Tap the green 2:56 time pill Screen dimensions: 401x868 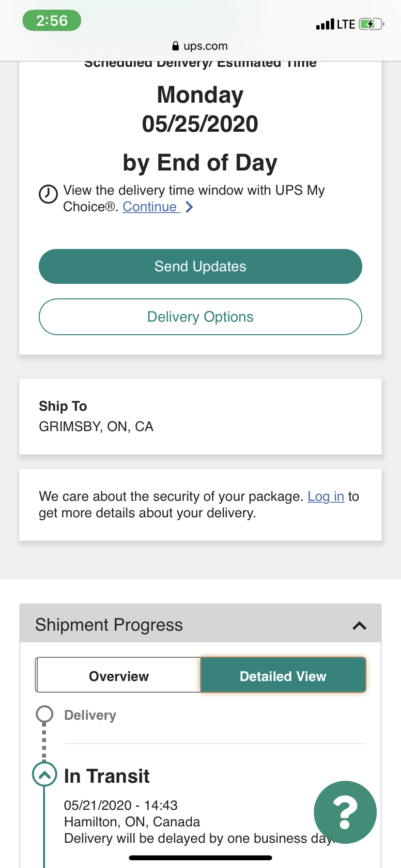click(52, 21)
